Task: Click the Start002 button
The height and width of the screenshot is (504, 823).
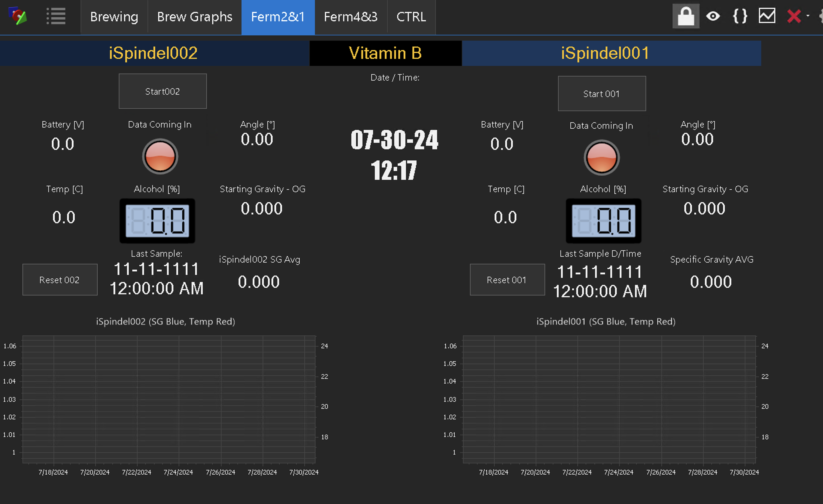Action: (x=163, y=91)
